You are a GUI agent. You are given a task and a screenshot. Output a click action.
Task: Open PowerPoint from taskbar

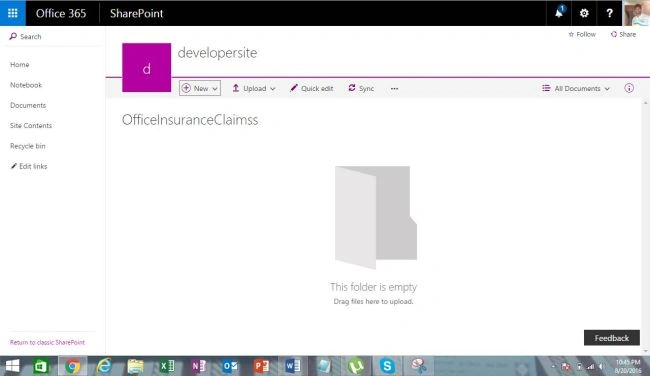click(262, 366)
